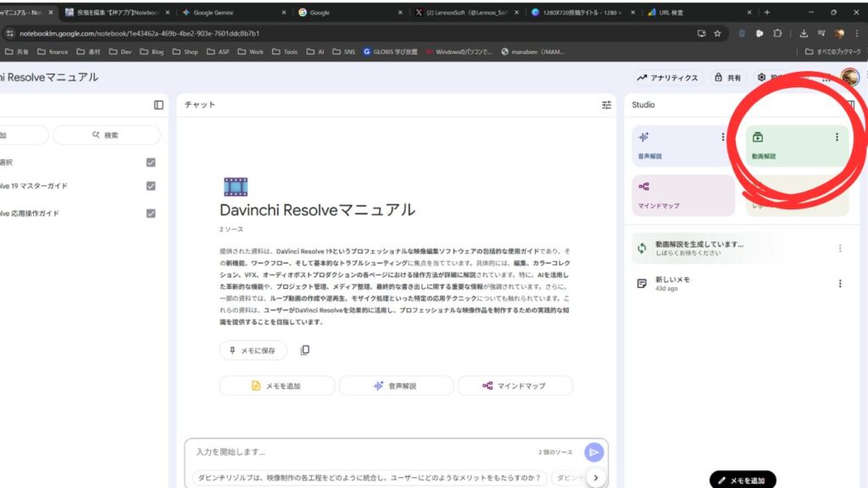Viewport: 868px width, 488px height.
Task: Open the Blog bookmarks folder
Action: (x=152, y=52)
